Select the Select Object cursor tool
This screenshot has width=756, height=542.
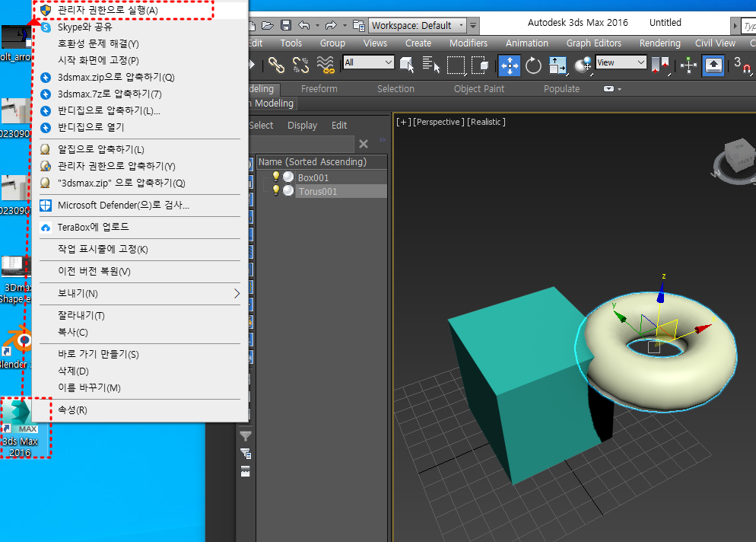tap(407, 65)
